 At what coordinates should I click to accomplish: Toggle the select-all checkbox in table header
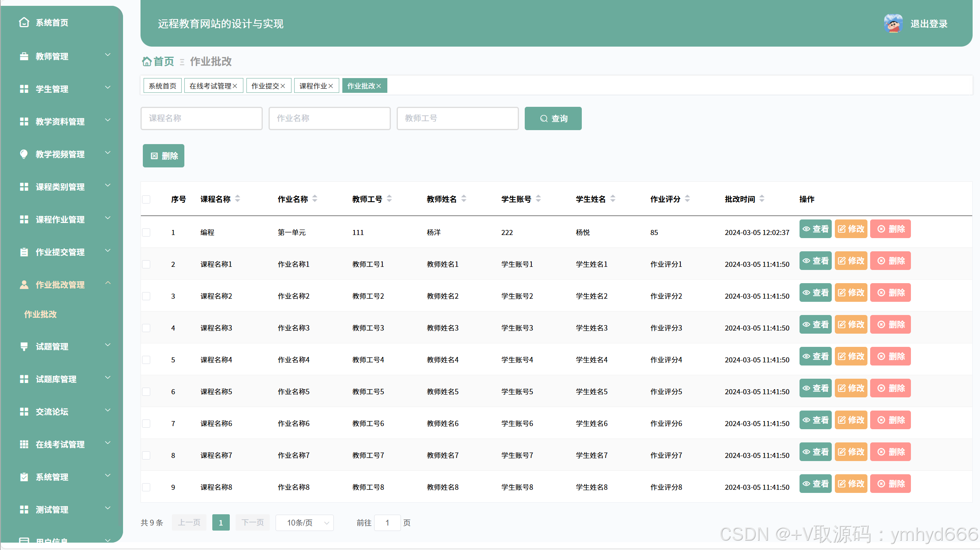tap(146, 199)
